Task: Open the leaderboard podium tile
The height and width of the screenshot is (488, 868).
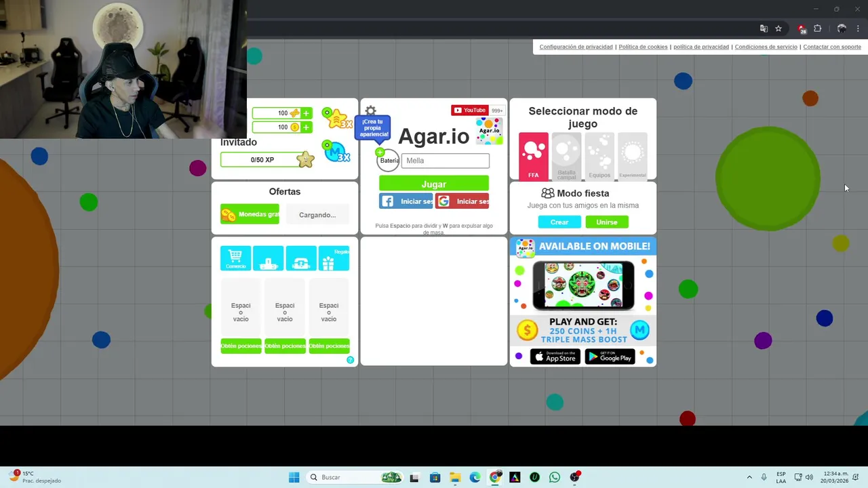Action: (x=268, y=258)
